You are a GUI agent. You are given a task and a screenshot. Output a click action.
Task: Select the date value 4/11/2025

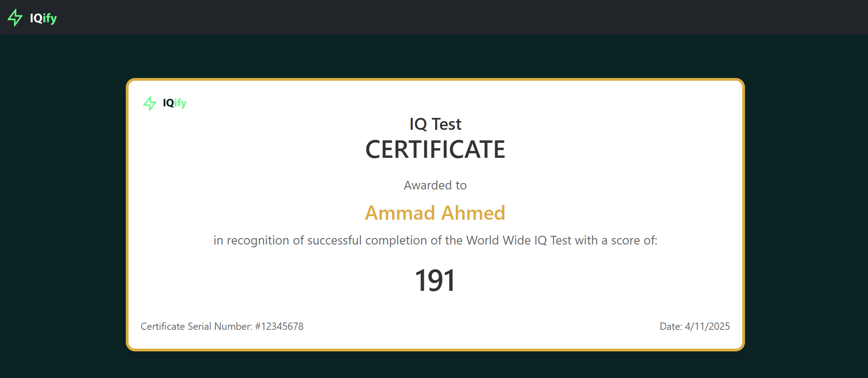click(x=707, y=326)
